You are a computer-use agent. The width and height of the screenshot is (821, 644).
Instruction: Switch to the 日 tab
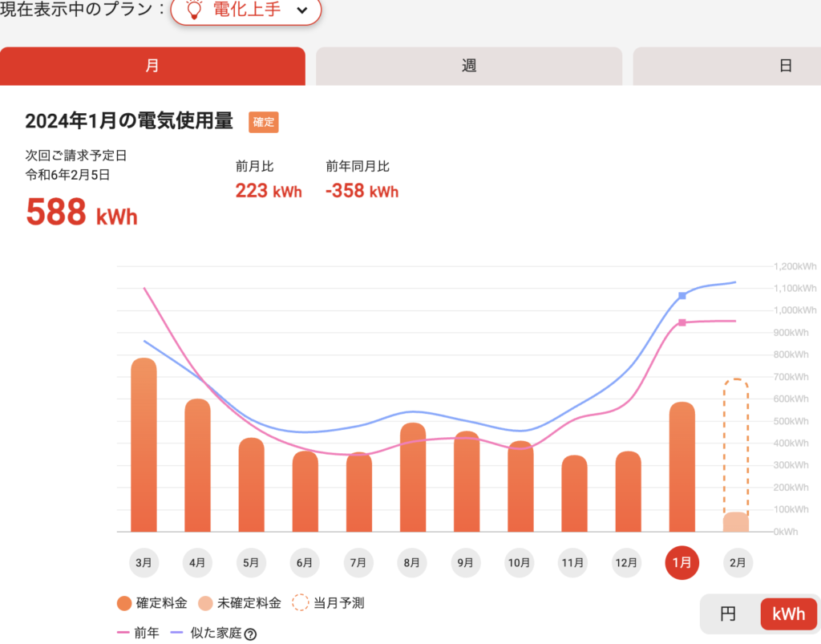tap(786, 66)
